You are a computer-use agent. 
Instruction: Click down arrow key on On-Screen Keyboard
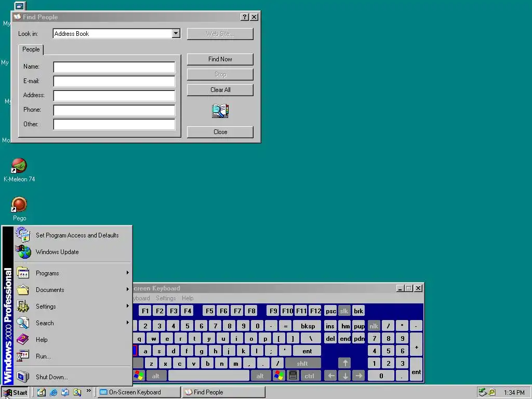[x=345, y=376]
